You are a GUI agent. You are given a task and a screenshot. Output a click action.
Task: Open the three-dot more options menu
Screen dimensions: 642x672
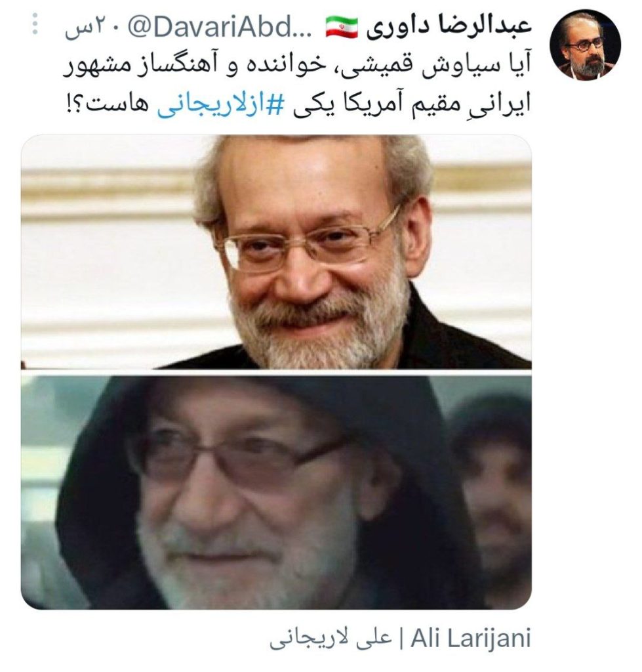(x=35, y=24)
